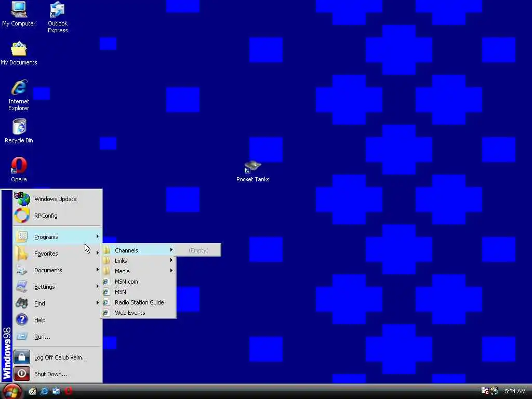The height and width of the screenshot is (399, 532).
Task: Expand the Settings submenu arrow
Action: tap(97, 286)
